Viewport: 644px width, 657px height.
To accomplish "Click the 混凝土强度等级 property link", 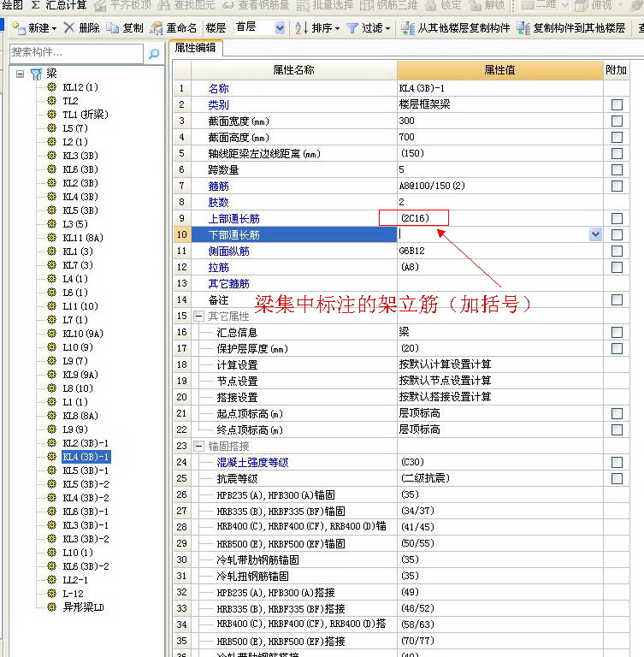I will (252, 463).
